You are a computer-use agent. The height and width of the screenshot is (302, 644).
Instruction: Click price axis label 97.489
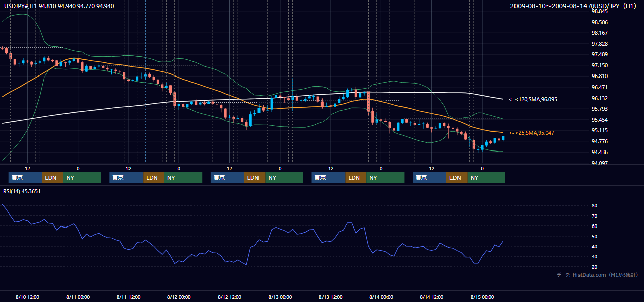[599, 55]
